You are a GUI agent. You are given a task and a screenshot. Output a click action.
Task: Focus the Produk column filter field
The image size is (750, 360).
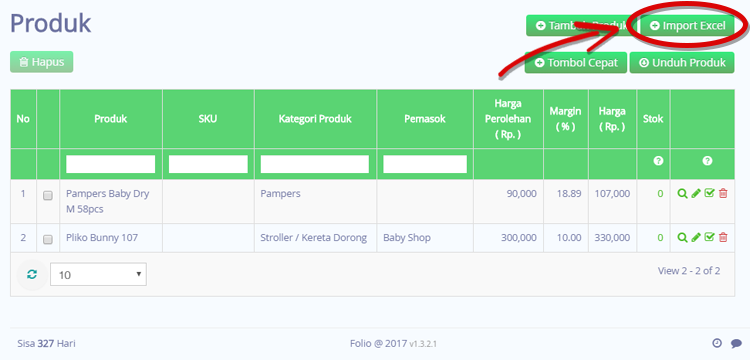[x=110, y=164]
